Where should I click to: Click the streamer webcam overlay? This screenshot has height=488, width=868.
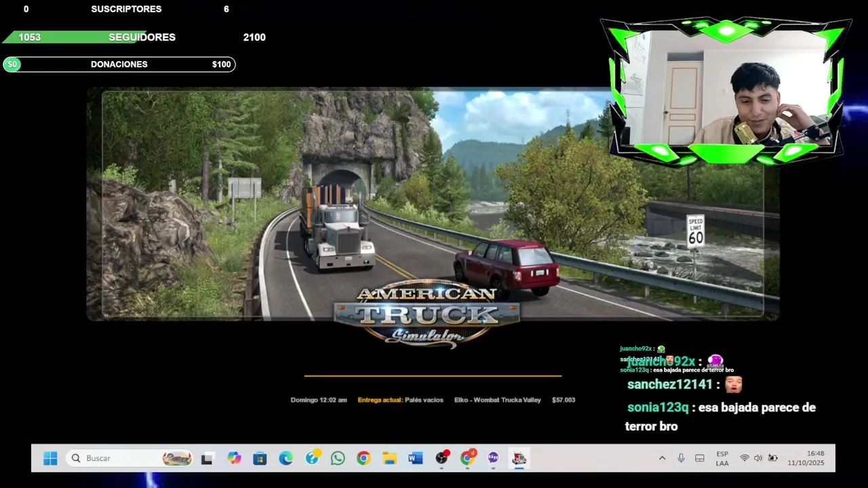[726, 90]
